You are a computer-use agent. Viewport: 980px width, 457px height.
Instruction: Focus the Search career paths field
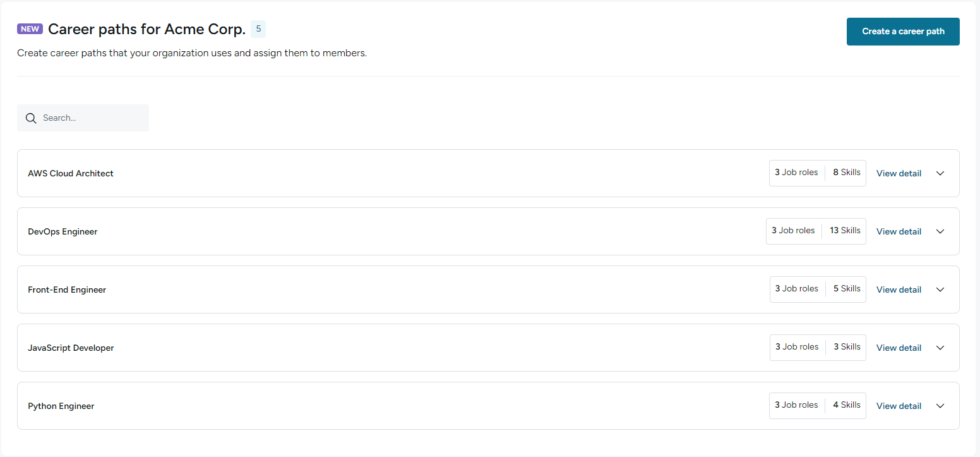pos(83,118)
